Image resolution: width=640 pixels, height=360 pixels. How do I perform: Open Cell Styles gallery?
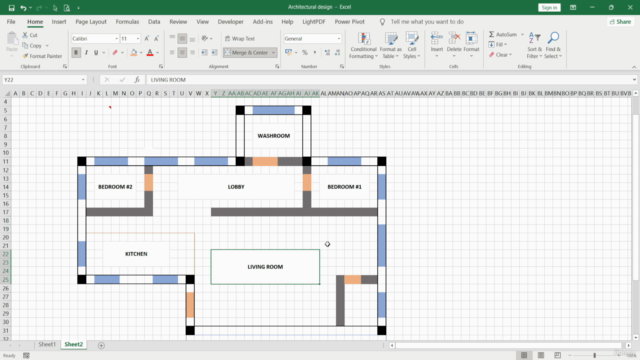411,45
